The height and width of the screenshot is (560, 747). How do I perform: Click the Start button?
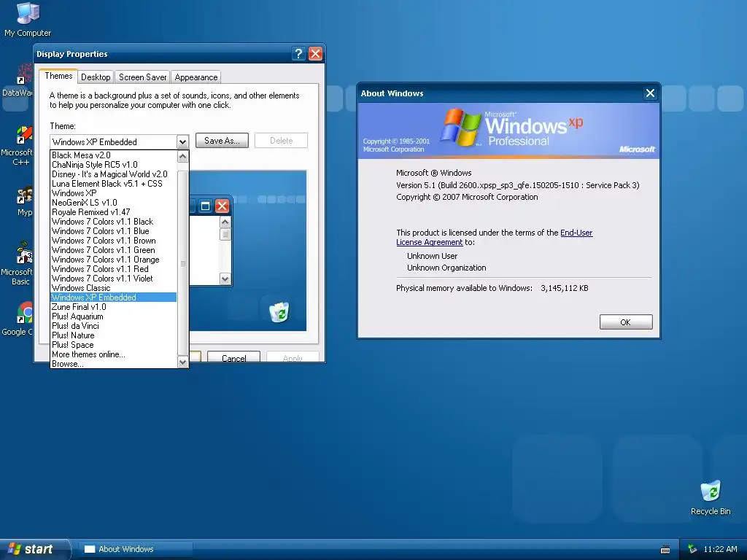click(x=34, y=549)
